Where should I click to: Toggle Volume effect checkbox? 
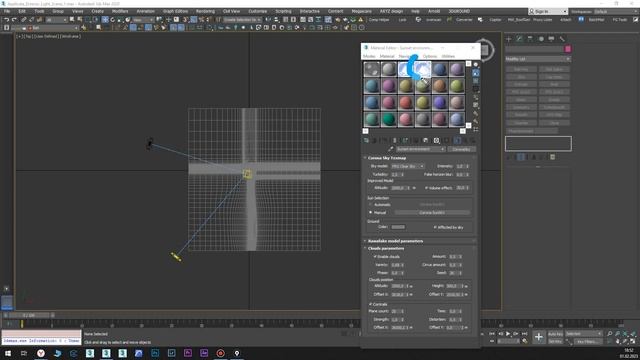click(427, 188)
